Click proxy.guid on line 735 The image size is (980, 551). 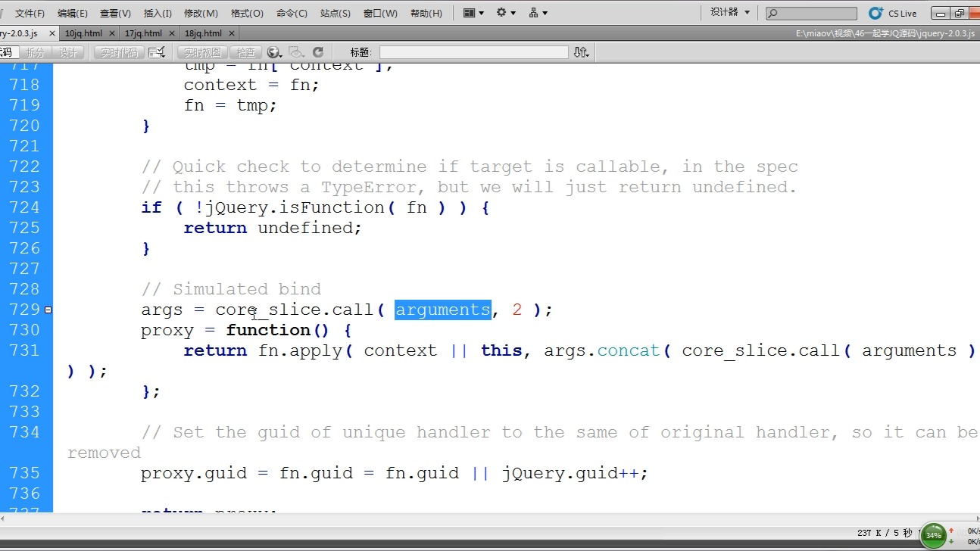[194, 473]
